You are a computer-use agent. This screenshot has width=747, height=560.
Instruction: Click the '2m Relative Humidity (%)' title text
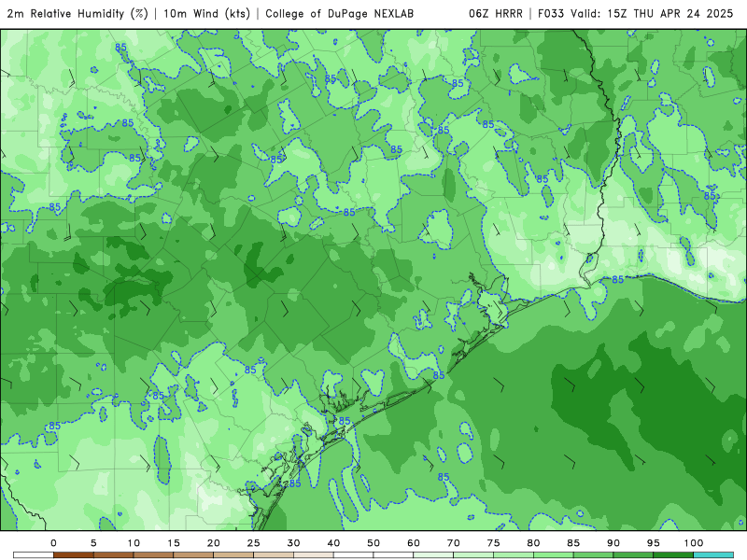pyautogui.click(x=78, y=14)
